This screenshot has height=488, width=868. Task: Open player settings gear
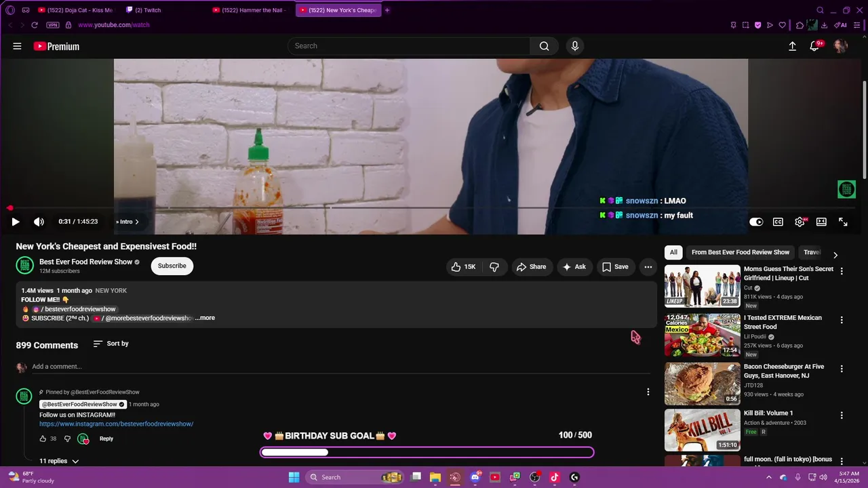[x=800, y=222]
